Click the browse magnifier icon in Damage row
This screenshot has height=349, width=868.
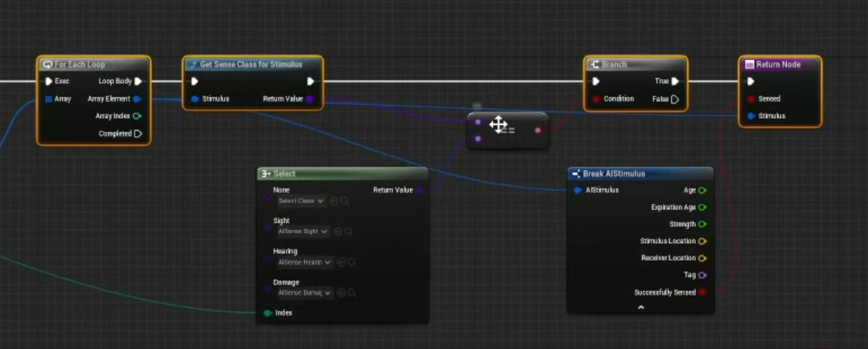348,293
